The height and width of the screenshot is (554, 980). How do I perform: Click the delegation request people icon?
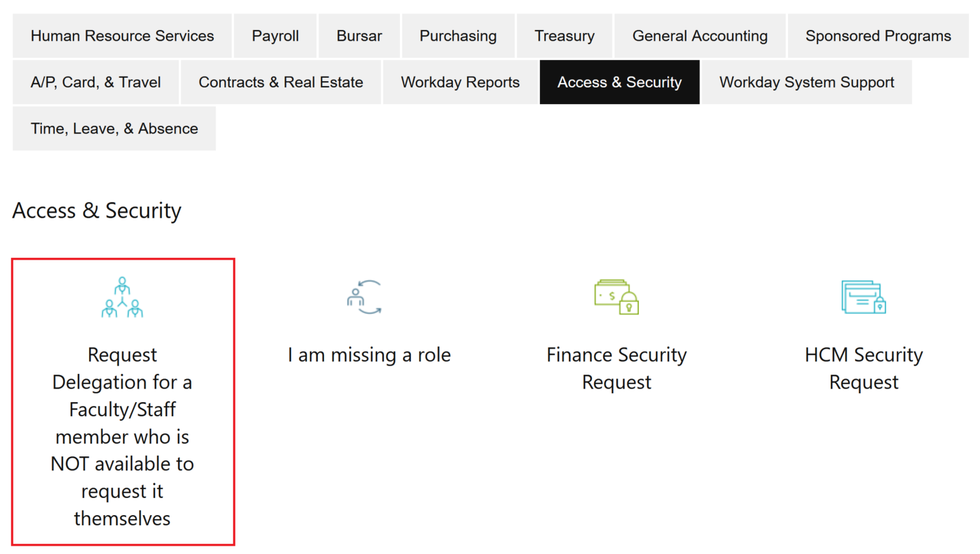122,296
